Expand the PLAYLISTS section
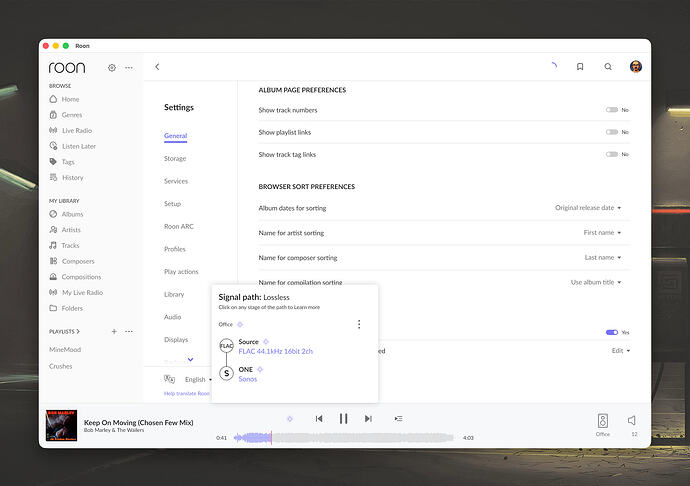Screen dimensions: 690x486 (64, 331)
